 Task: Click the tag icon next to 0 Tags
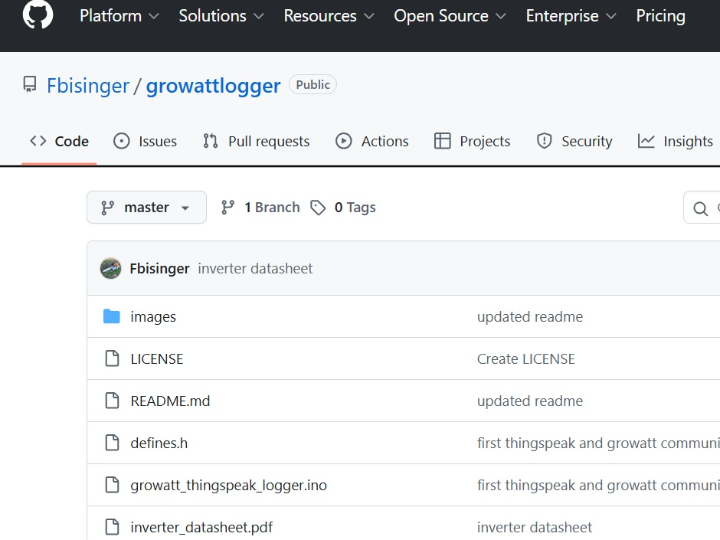pyautogui.click(x=318, y=207)
